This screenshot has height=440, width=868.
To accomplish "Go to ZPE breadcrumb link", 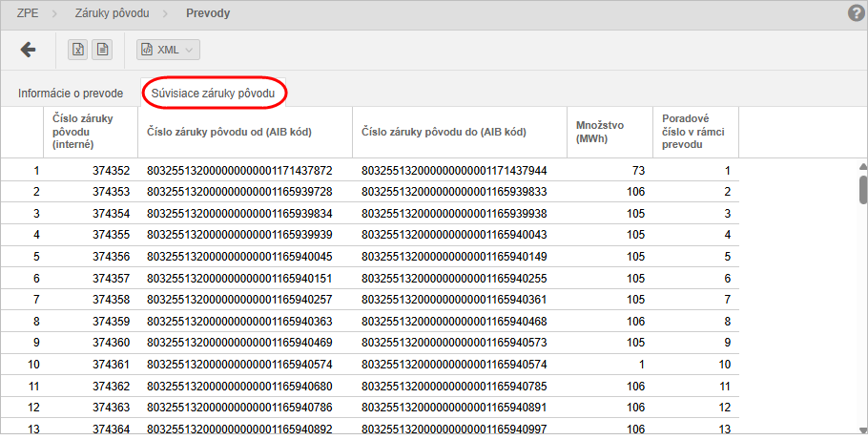I will 29,13.
